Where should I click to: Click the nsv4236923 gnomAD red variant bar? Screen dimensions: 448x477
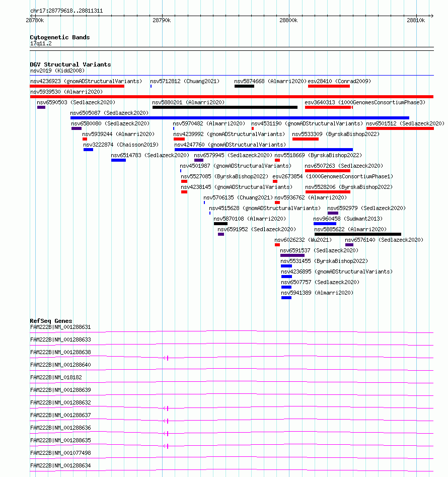pos(77,87)
